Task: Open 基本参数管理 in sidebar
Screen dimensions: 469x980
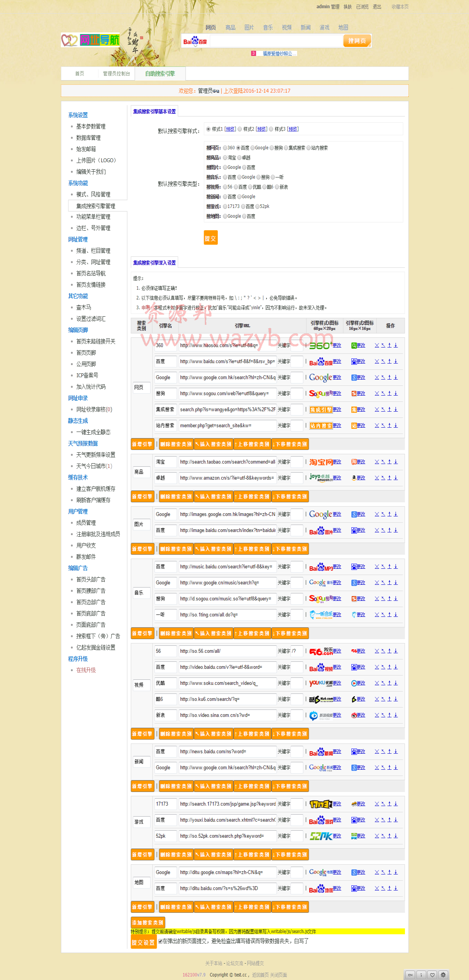Action: click(x=91, y=126)
